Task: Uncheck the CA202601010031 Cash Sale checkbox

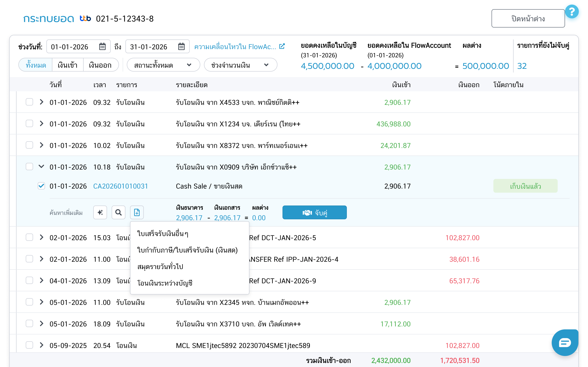Action: (41, 186)
